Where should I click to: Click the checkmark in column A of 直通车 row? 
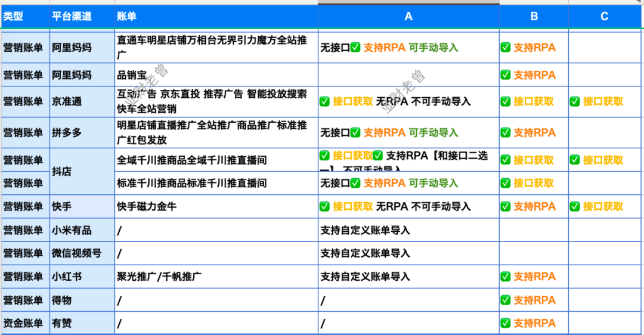click(x=355, y=47)
